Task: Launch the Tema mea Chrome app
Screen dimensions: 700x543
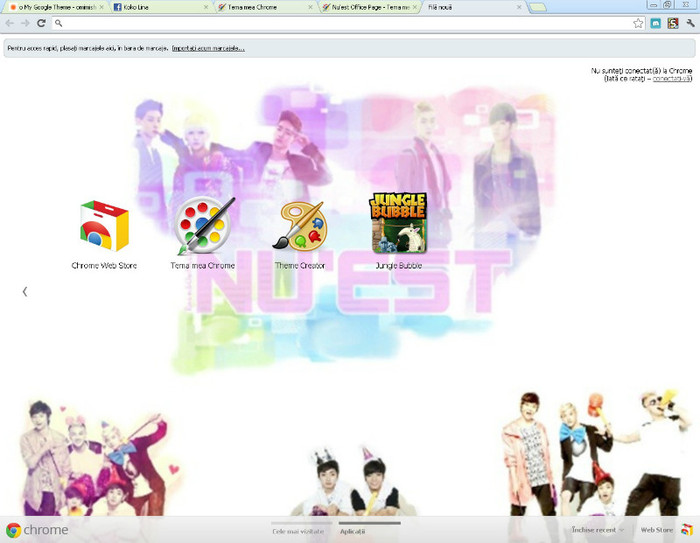Action: (x=203, y=226)
